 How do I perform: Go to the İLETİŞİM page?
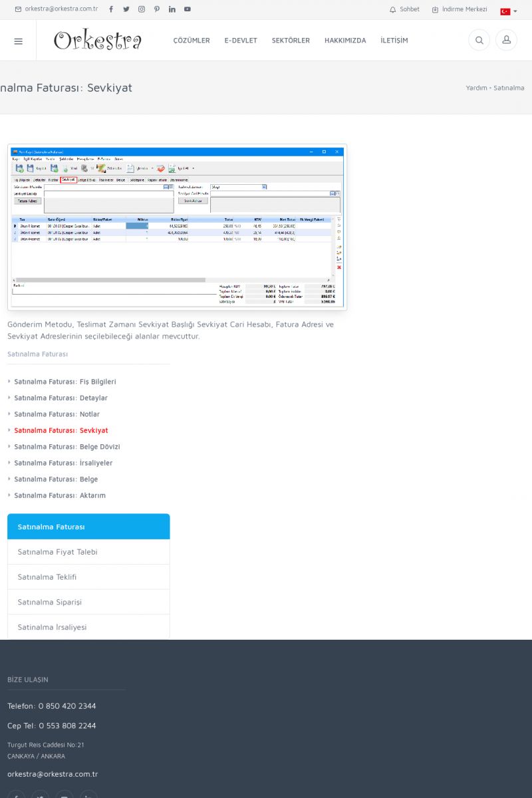point(394,41)
